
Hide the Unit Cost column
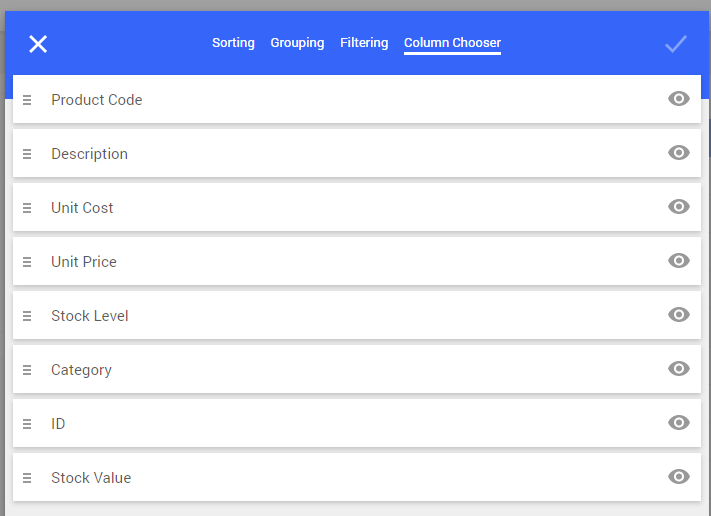[679, 206]
